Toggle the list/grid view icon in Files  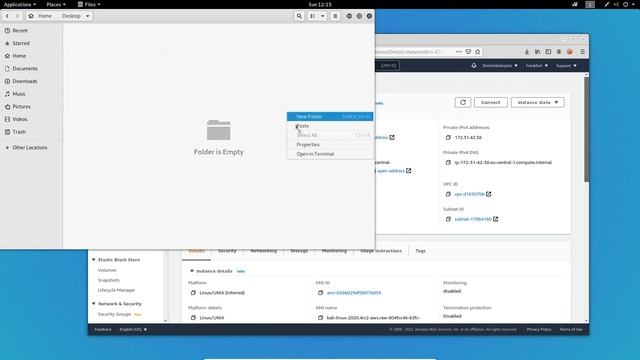pos(313,16)
